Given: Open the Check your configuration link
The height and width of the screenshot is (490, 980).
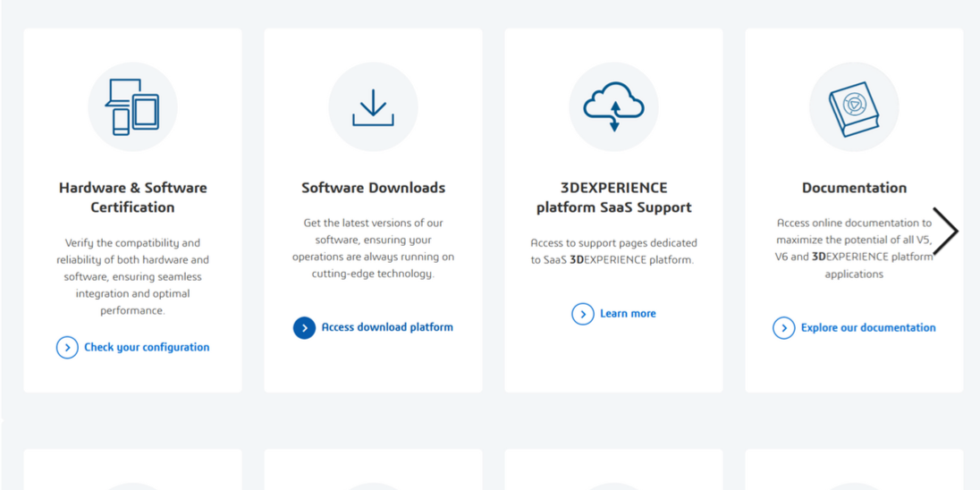Looking at the screenshot, I should [x=146, y=347].
